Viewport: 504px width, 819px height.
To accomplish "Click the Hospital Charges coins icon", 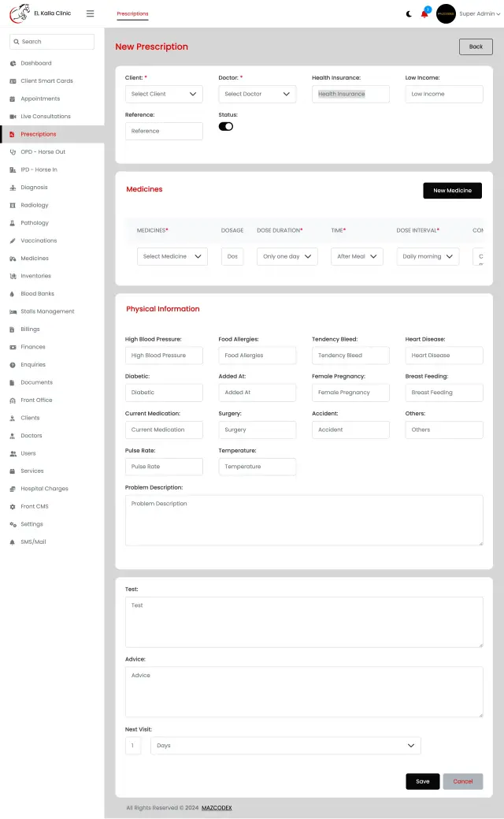I will pyautogui.click(x=13, y=490).
